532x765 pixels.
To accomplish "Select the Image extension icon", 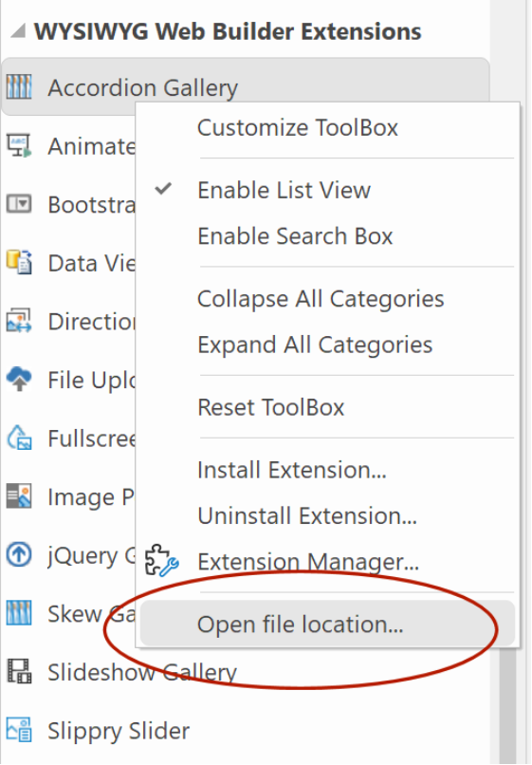I will pyautogui.click(x=19, y=496).
